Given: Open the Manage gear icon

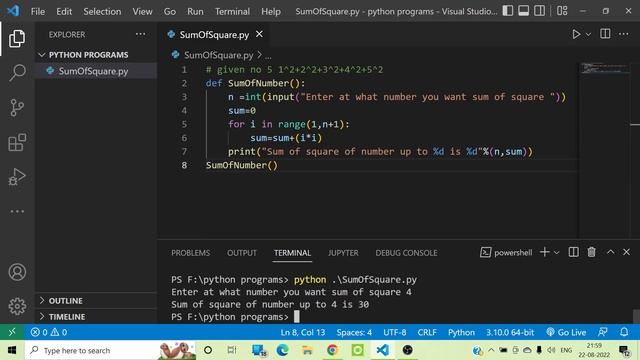Looking at the screenshot, I should pyautogui.click(x=17, y=306).
